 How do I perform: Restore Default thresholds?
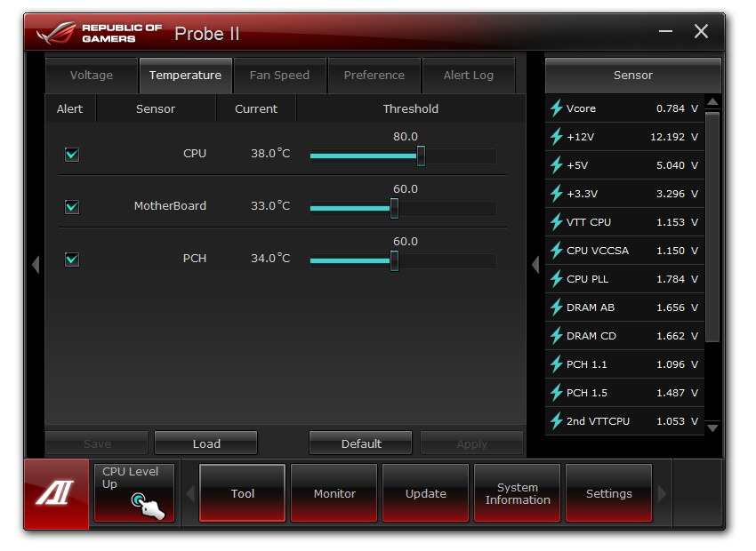tap(360, 443)
